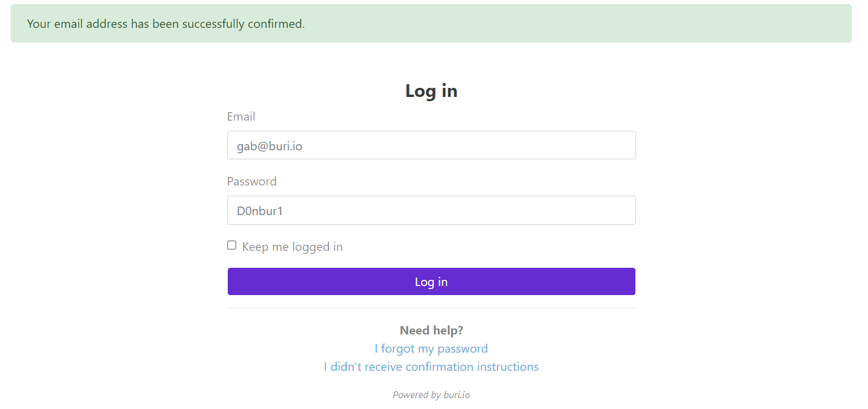Click the gab@buri.io text in Email field
868x409 pixels.
coord(269,146)
